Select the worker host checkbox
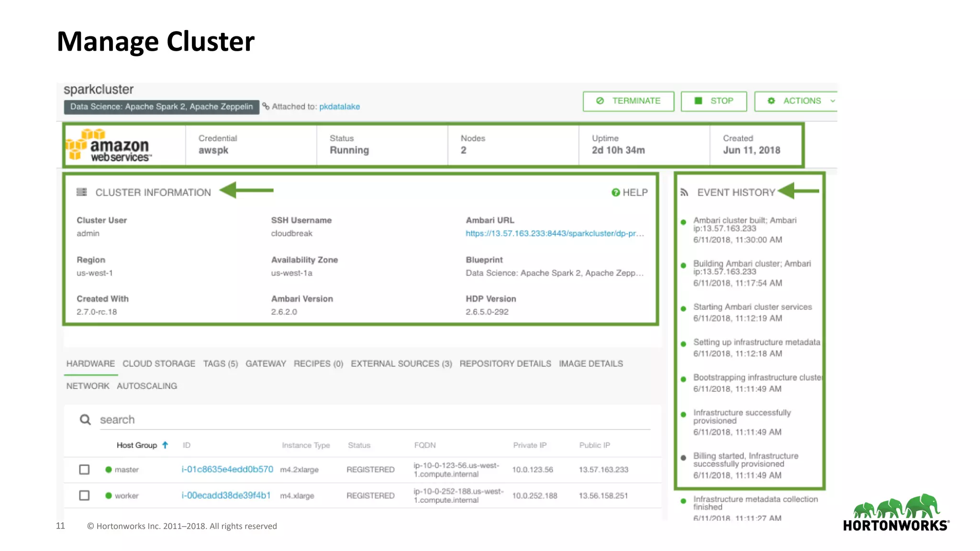Viewport: 980px width, 551px height. coord(84,495)
